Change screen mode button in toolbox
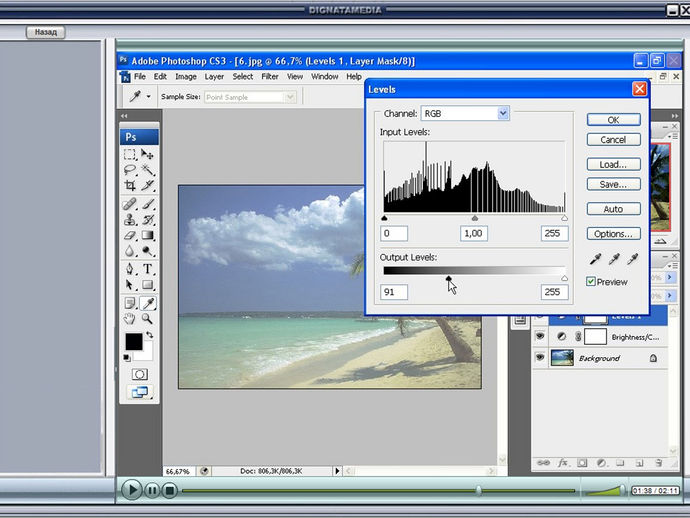Screen dimensions: 690x518 point(139,392)
